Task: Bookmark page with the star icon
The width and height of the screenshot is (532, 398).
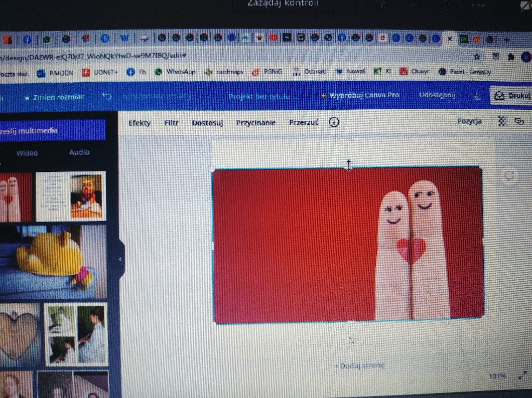Action: pyautogui.click(x=477, y=56)
